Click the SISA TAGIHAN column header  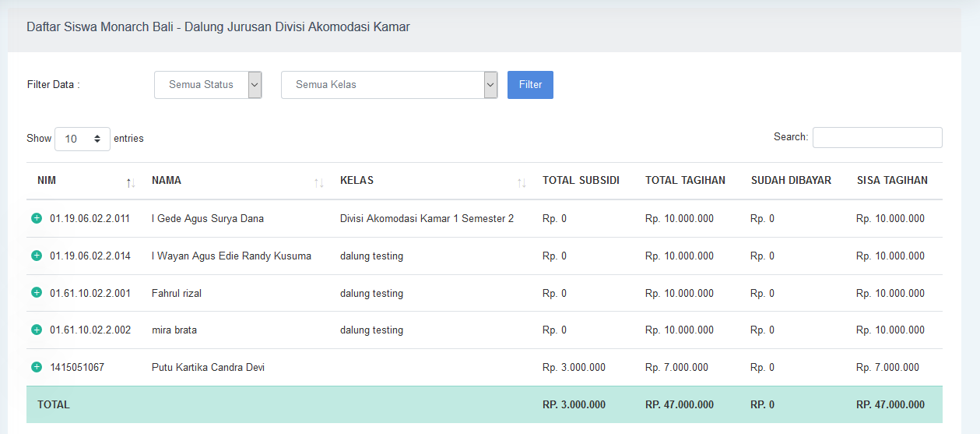point(892,181)
